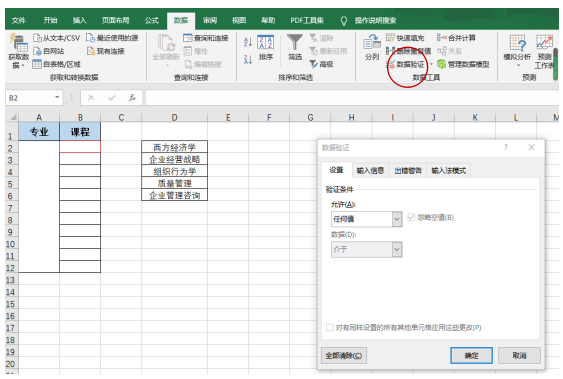Click the select-all corner triangle
This screenshot has height=379, width=563.
tap(13, 117)
